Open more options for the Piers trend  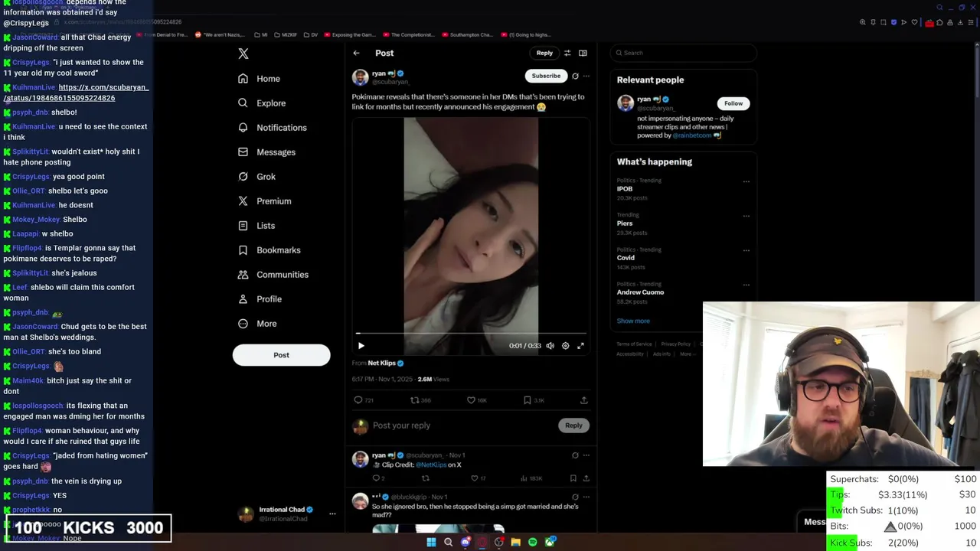[x=746, y=217]
